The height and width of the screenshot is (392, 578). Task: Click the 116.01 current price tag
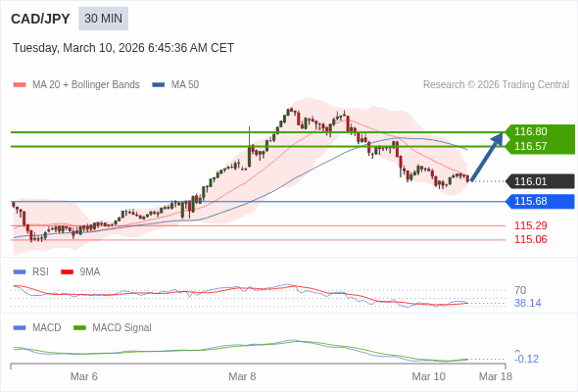tap(541, 181)
